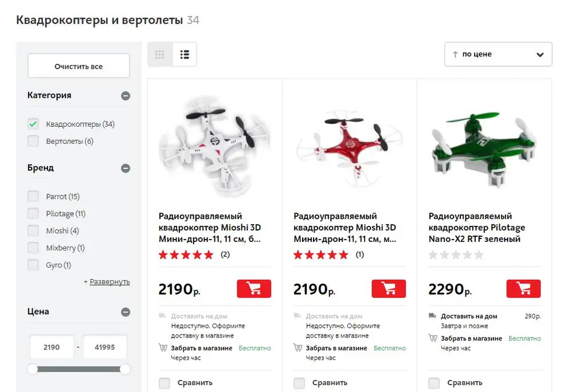
Task: Add green Pilotage Nano-X2 to cart
Action: tap(523, 289)
